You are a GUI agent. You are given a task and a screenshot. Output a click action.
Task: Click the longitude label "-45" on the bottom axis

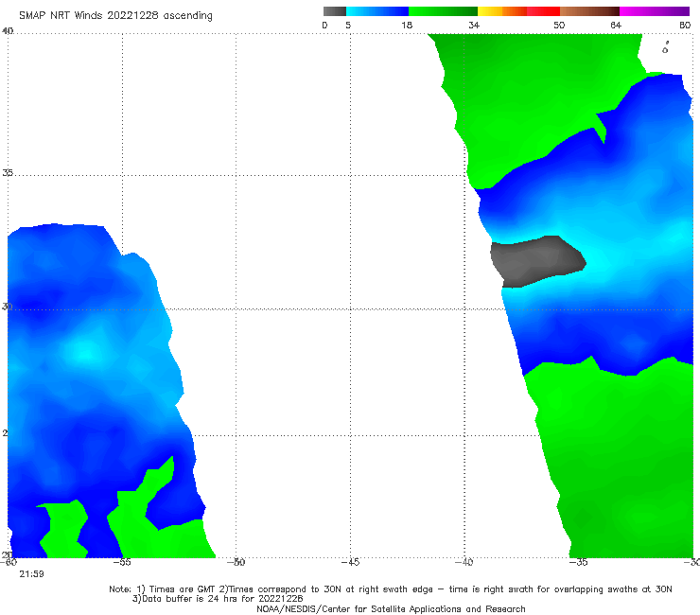click(350, 562)
